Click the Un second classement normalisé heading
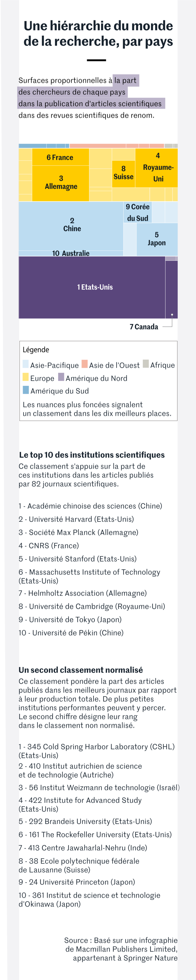196x980 pixels. [81, 670]
